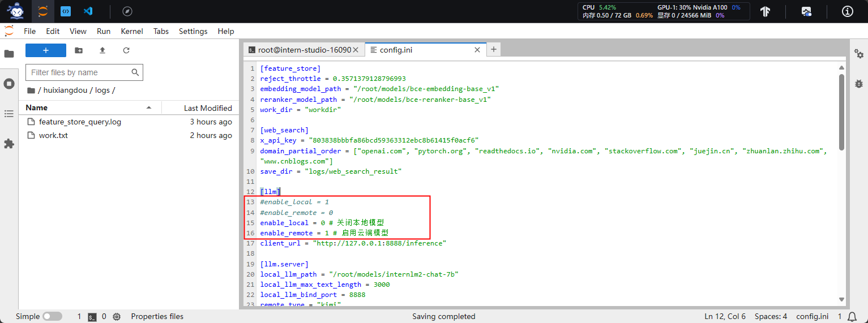Viewport: 868px width, 323px height.
Task: Open the Kernel menu
Action: [x=132, y=31]
